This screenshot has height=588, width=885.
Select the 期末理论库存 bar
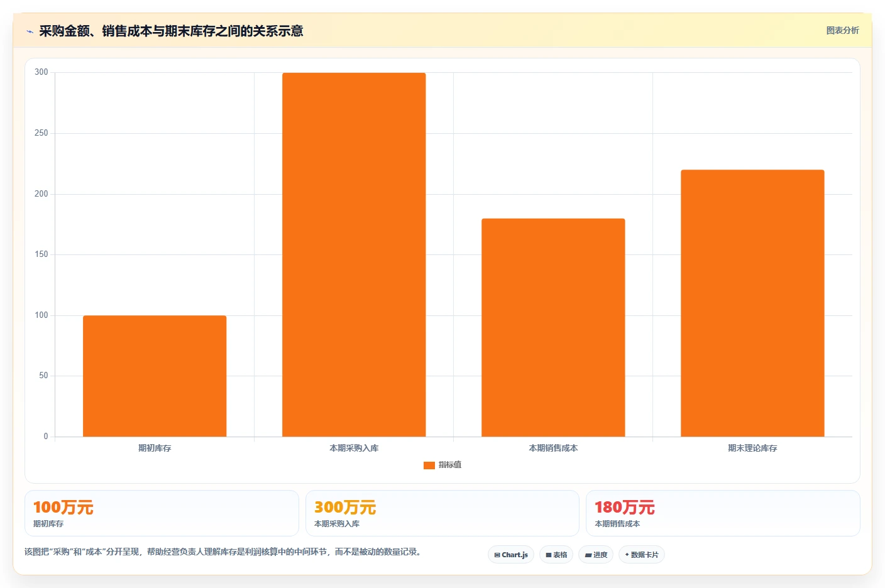[752, 303]
